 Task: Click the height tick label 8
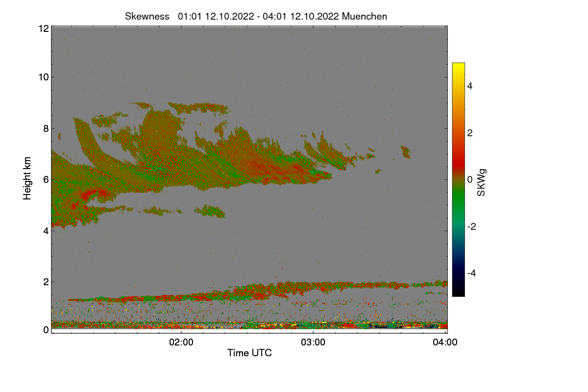point(45,128)
